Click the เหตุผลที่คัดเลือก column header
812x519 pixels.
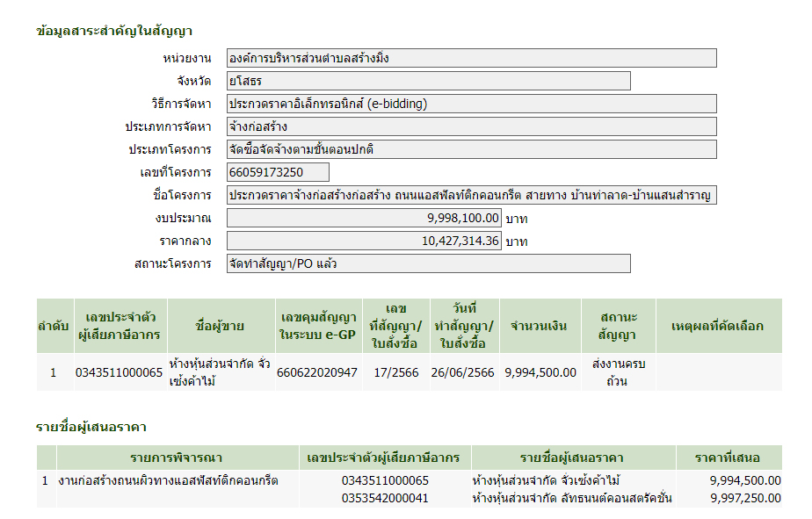717,326
